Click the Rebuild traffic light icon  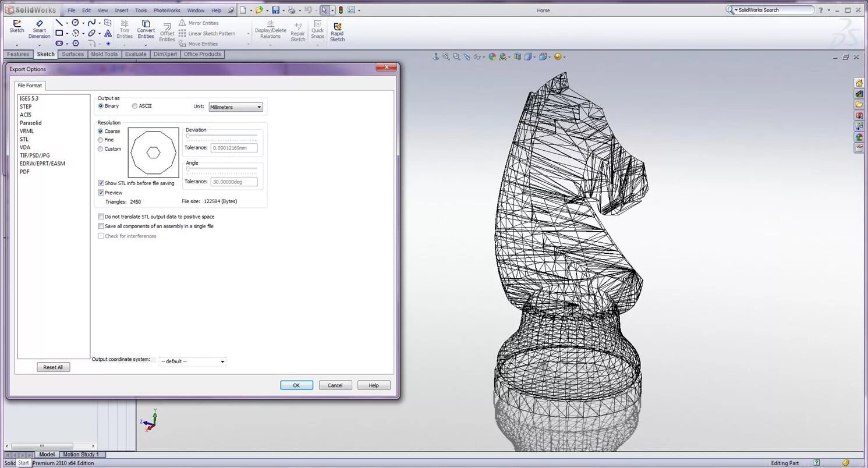(x=341, y=10)
